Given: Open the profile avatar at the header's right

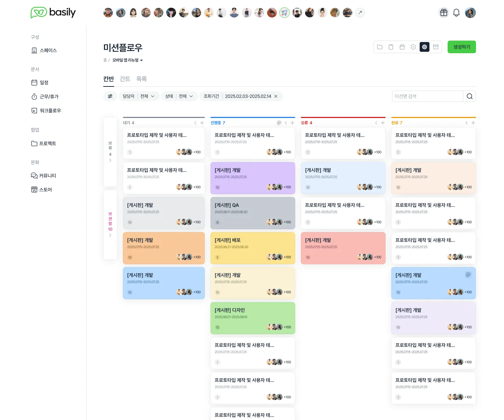Looking at the screenshot, I should (470, 13).
